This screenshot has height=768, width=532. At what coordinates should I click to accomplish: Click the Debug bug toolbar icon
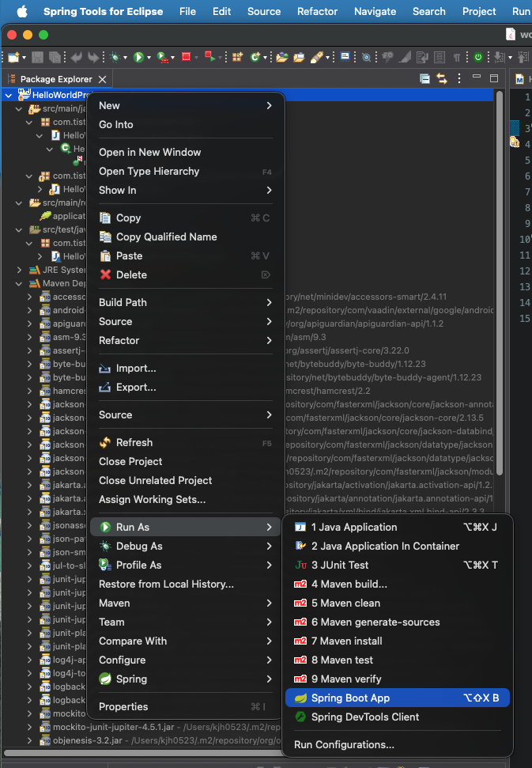(115, 57)
